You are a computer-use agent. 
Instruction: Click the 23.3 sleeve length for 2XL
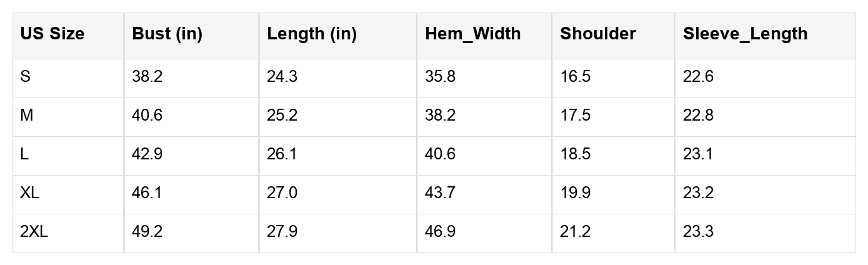pos(698,232)
